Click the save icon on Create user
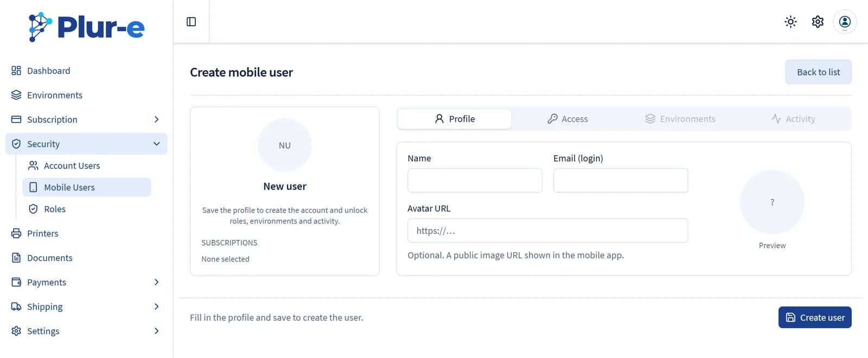This screenshot has height=358, width=868. click(790, 317)
